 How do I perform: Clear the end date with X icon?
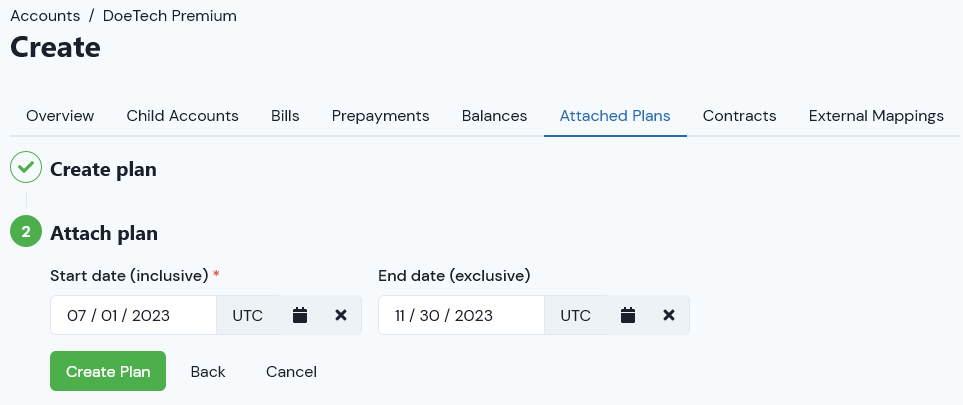669,315
